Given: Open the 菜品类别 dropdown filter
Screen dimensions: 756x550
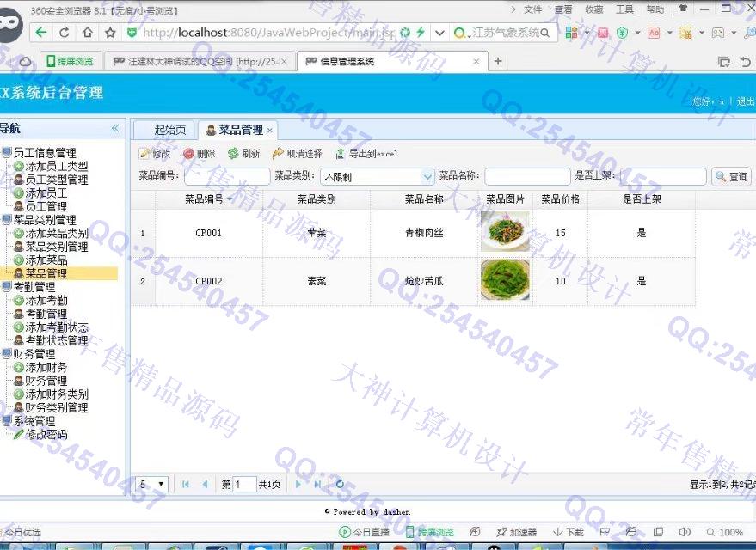Looking at the screenshot, I should (377, 176).
